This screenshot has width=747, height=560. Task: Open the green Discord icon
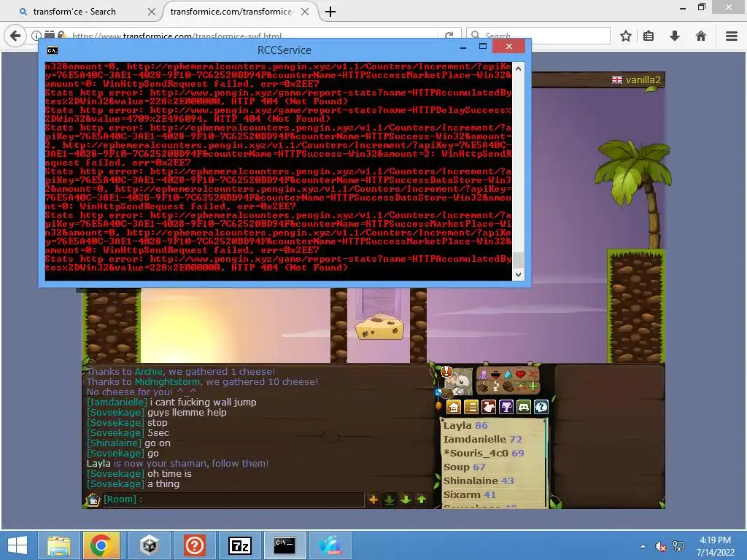coord(524,407)
